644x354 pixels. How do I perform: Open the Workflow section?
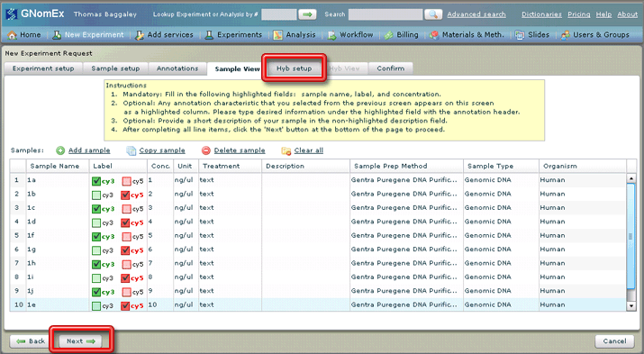click(x=350, y=35)
